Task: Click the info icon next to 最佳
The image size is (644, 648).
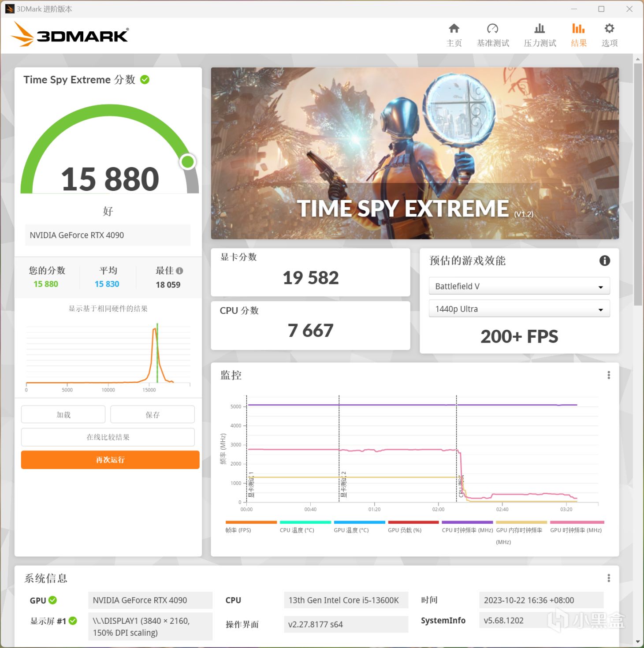Action: (179, 271)
